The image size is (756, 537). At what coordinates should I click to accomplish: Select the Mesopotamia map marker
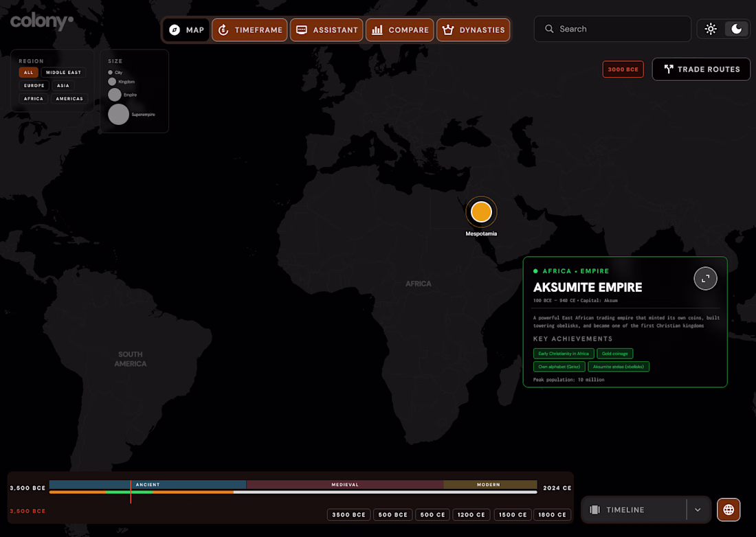[481, 212]
